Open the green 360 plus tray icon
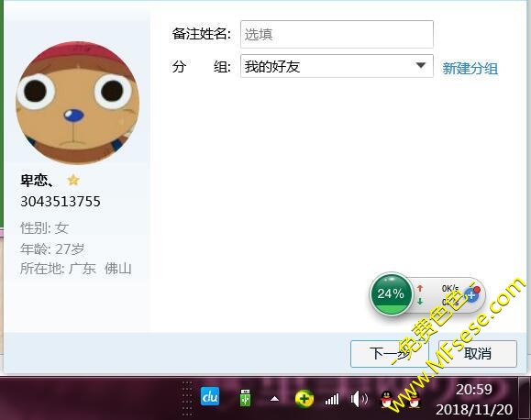This screenshot has width=531, height=420. pyautogui.click(x=304, y=399)
